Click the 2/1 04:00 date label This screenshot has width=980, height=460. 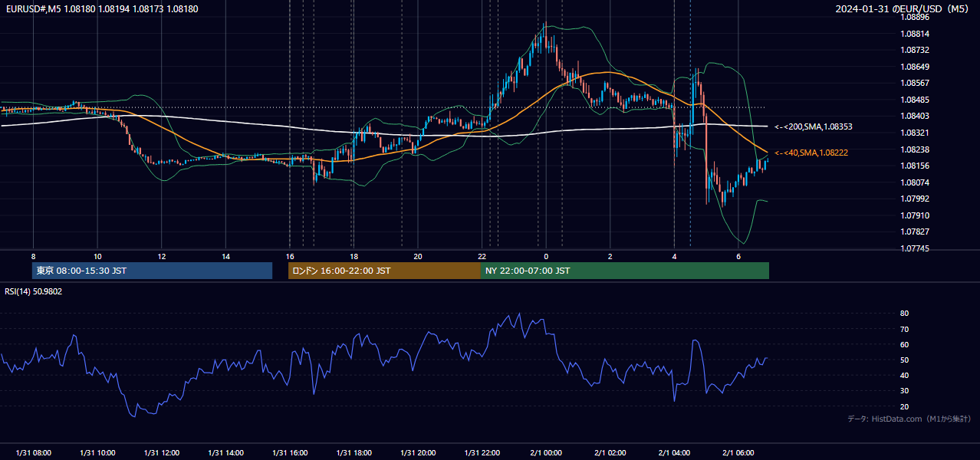674,453
